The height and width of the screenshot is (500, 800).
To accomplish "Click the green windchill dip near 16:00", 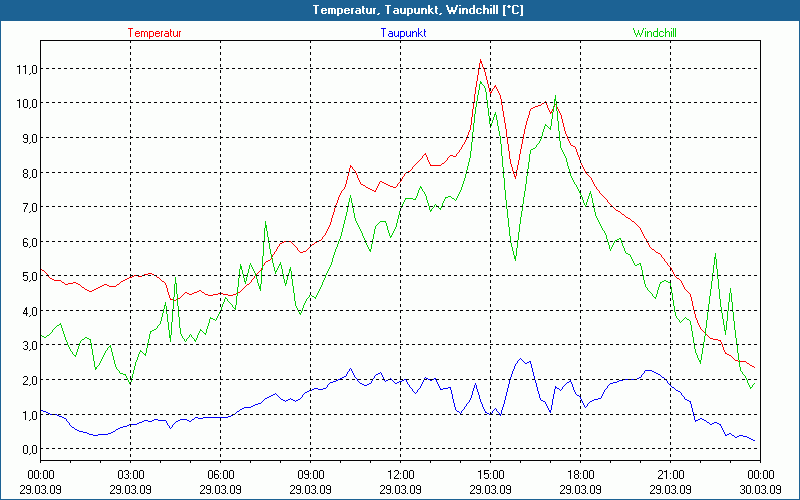I will (515, 260).
